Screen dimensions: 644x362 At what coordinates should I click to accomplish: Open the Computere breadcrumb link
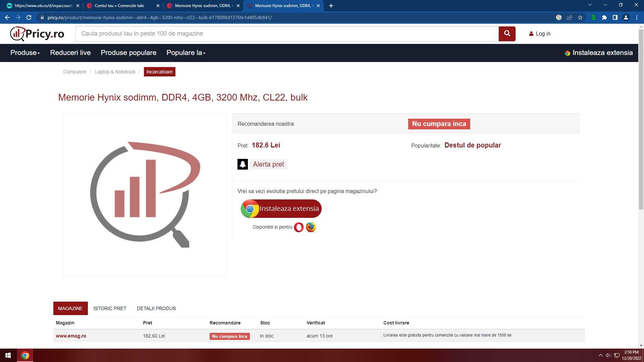tap(75, 72)
